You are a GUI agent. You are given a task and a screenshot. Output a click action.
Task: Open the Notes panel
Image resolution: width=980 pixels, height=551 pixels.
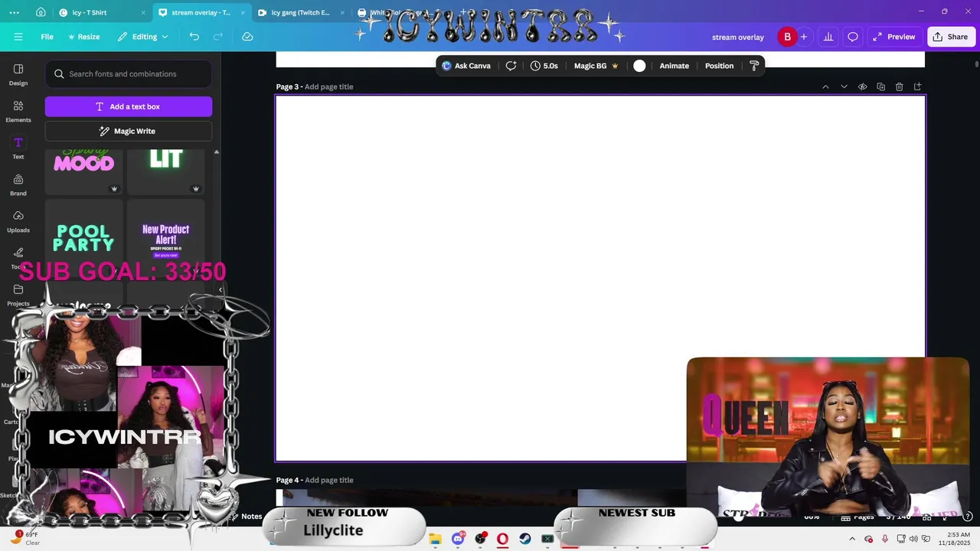(x=246, y=517)
